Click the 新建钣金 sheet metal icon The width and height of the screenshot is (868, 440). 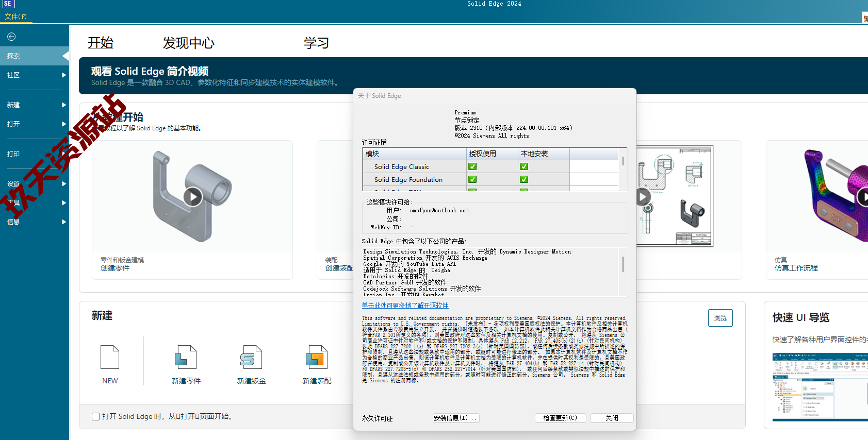(x=251, y=357)
